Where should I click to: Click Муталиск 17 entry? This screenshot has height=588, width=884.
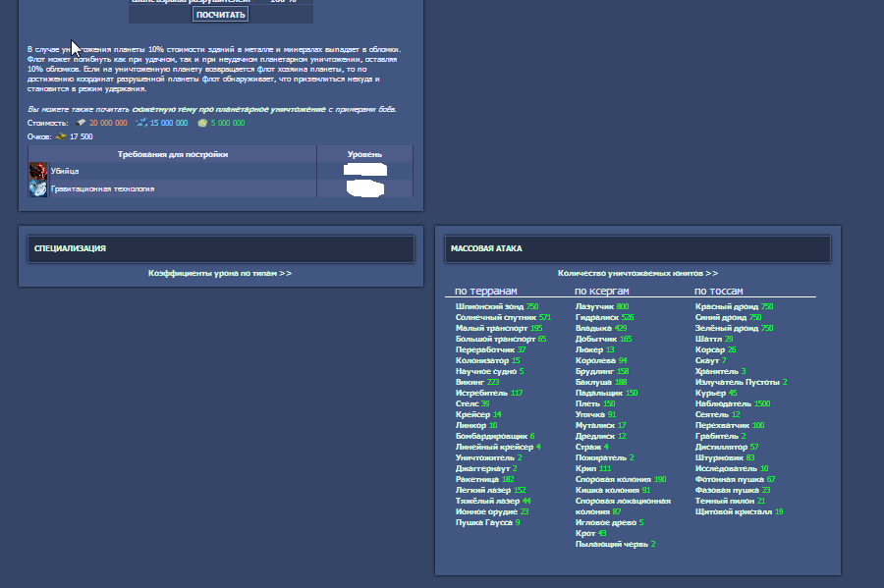pos(600,425)
